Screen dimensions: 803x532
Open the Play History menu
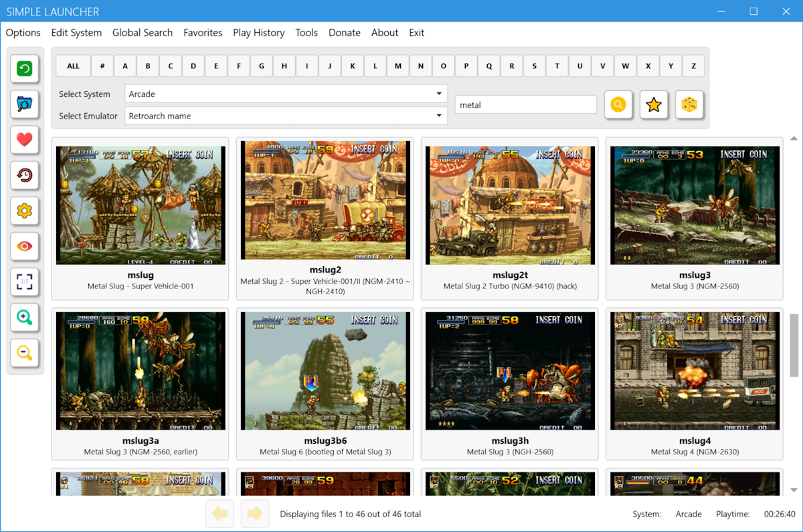(259, 33)
